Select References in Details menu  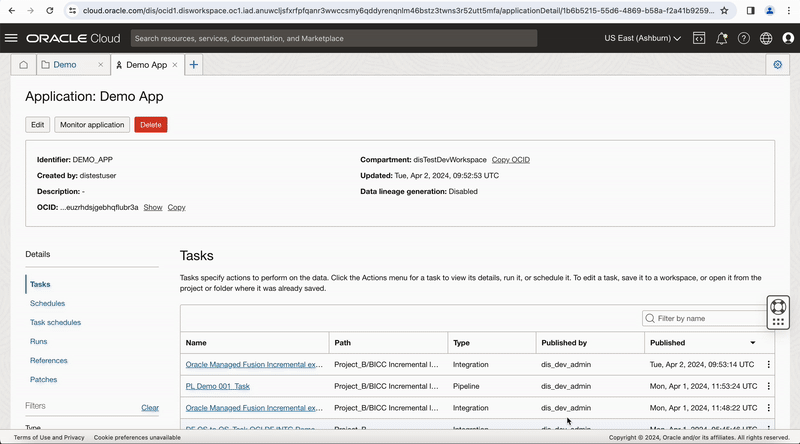(48, 360)
